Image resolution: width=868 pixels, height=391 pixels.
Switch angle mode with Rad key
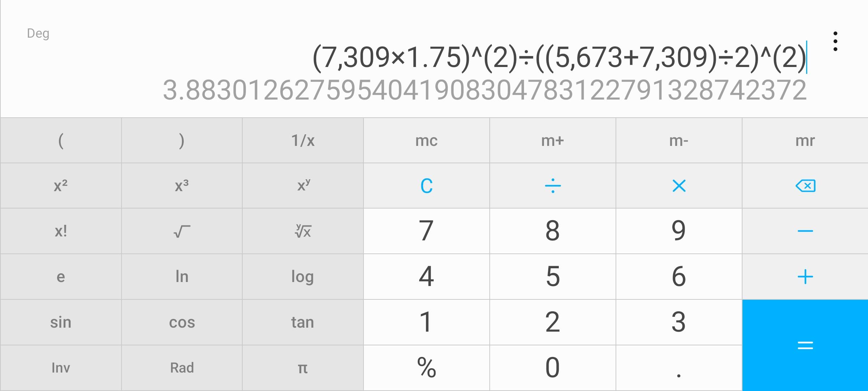[x=182, y=368]
